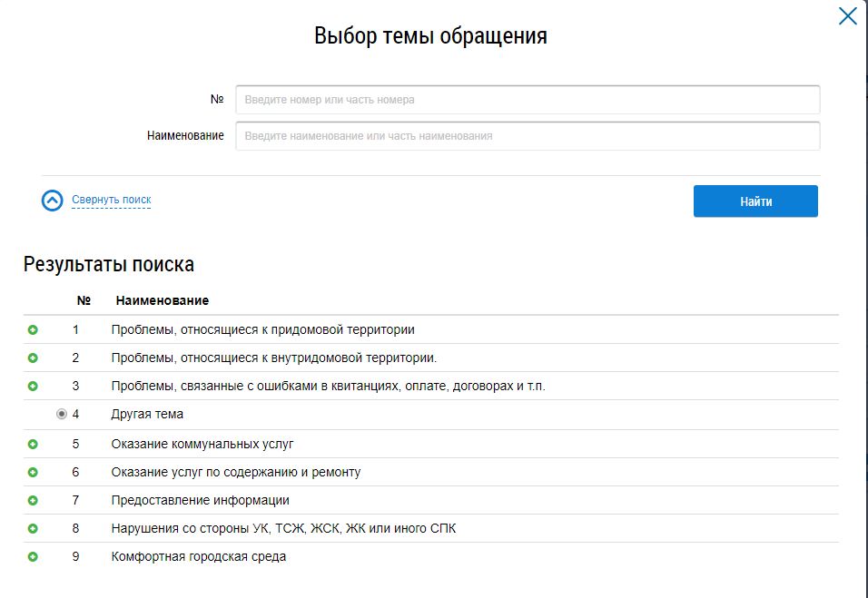Expand green plus for внутридомовой территории problems
This screenshot has width=868, height=598.
pos(33,358)
